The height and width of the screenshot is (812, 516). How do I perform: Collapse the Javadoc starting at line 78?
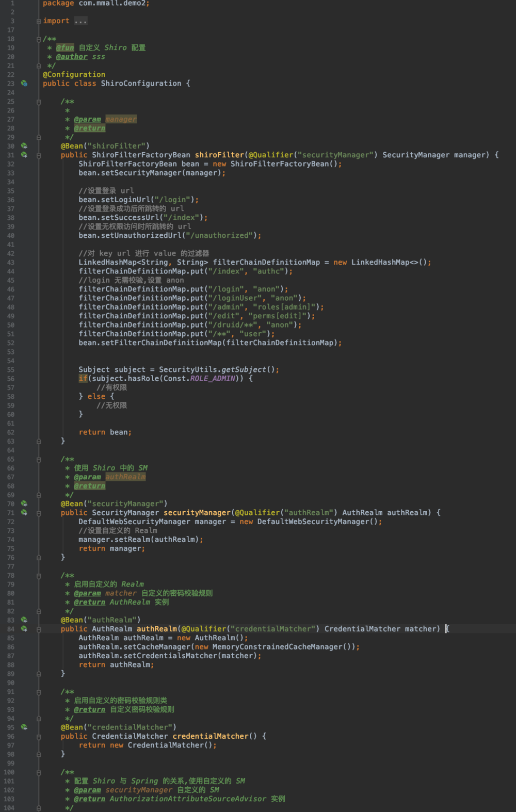(x=39, y=576)
